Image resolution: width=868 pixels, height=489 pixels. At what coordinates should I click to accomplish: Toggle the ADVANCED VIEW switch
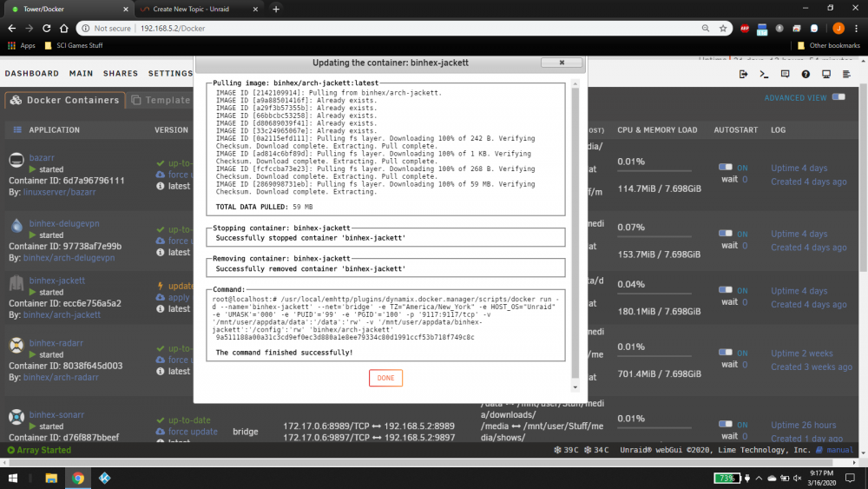coord(838,97)
